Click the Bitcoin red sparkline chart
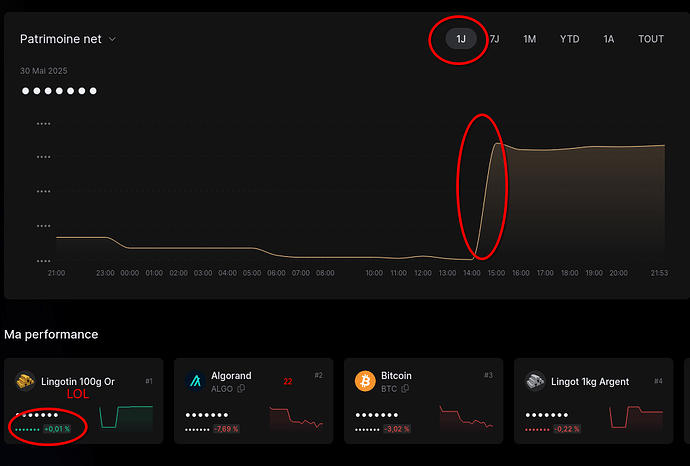 tap(466, 416)
